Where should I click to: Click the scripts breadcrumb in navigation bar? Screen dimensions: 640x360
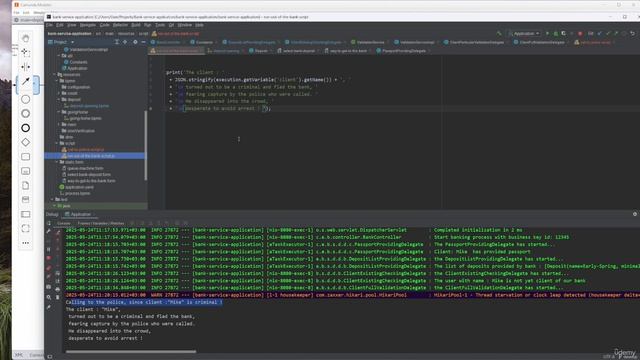click(x=143, y=33)
